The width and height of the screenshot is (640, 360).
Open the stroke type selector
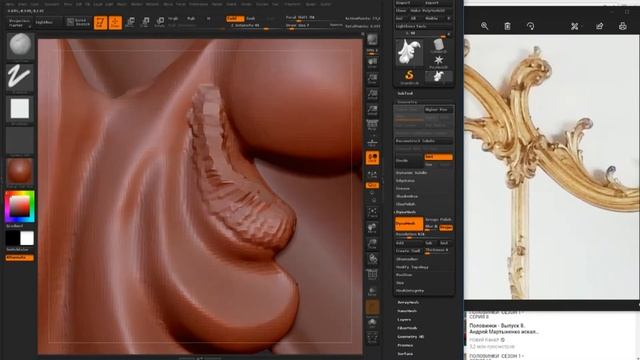(20, 77)
